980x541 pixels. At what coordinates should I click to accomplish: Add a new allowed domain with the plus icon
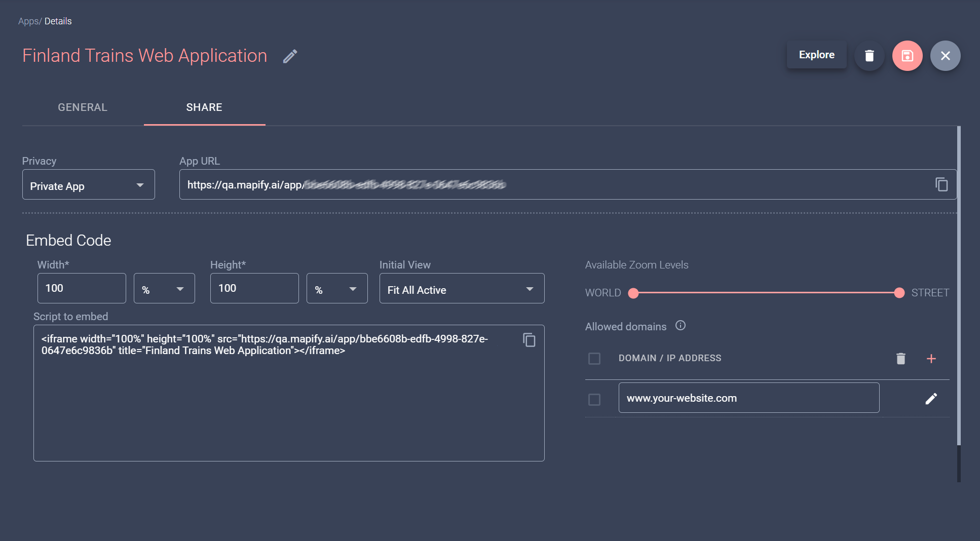(932, 358)
